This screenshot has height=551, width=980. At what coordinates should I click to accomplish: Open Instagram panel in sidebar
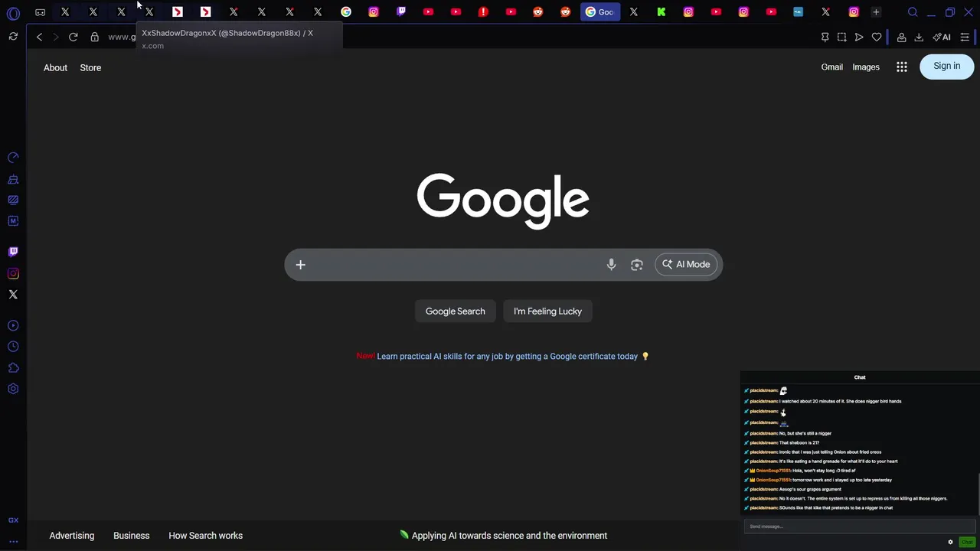coord(13,273)
